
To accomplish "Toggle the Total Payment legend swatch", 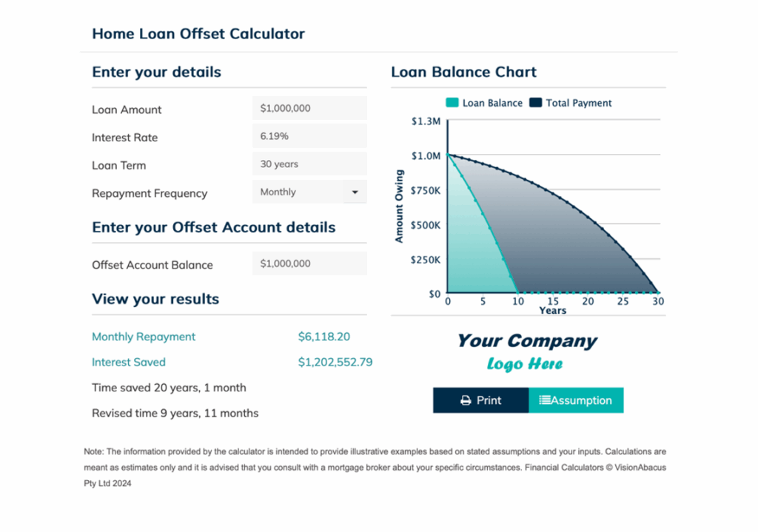I will [536, 103].
